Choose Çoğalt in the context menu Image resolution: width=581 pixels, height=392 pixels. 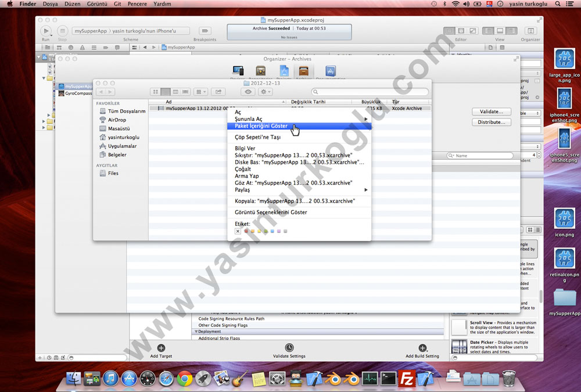coord(299,169)
